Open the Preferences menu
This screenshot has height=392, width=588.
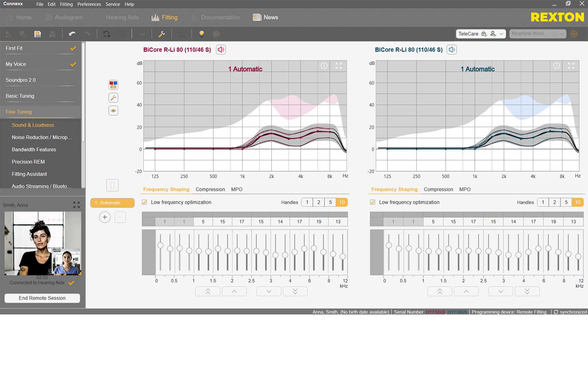point(89,4)
